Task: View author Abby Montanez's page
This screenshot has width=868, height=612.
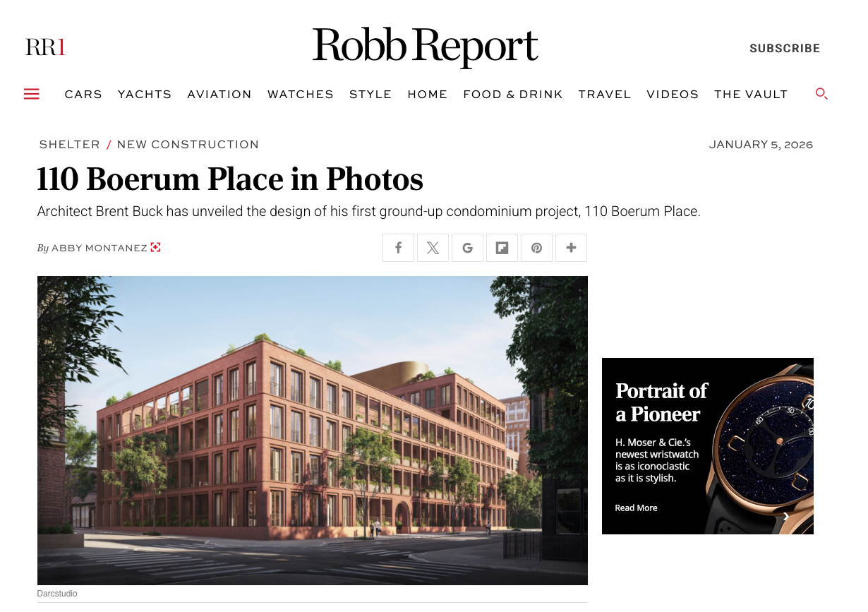Action: (99, 248)
